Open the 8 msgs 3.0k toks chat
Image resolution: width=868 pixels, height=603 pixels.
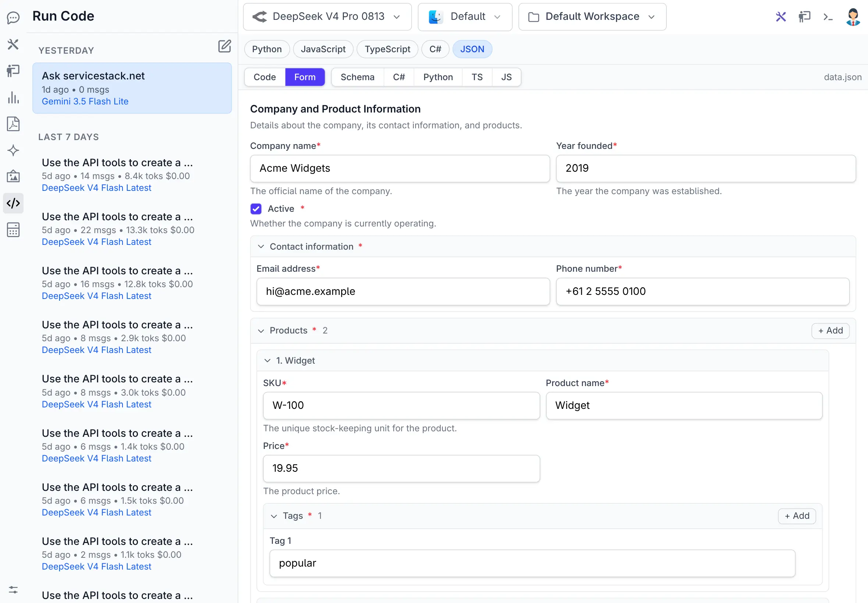(132, 392)
